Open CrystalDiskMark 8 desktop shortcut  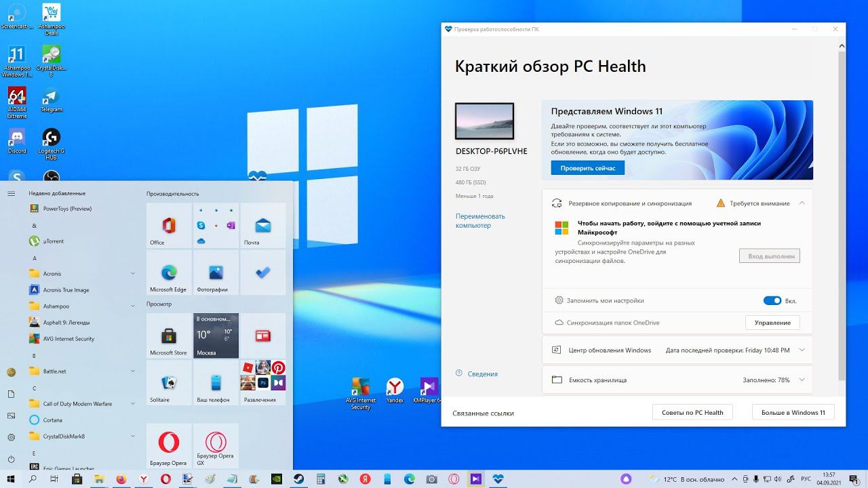click(x=51, y=61)
